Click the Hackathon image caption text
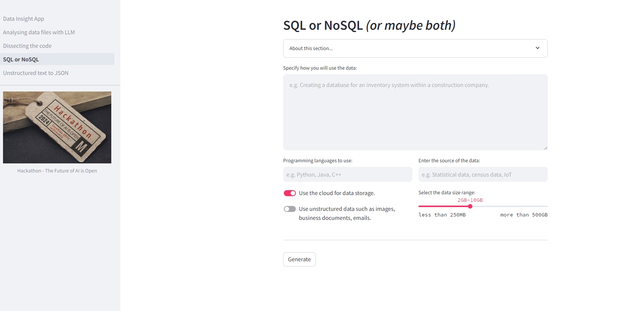Viewport: 644px width, 311px height. 57,171
